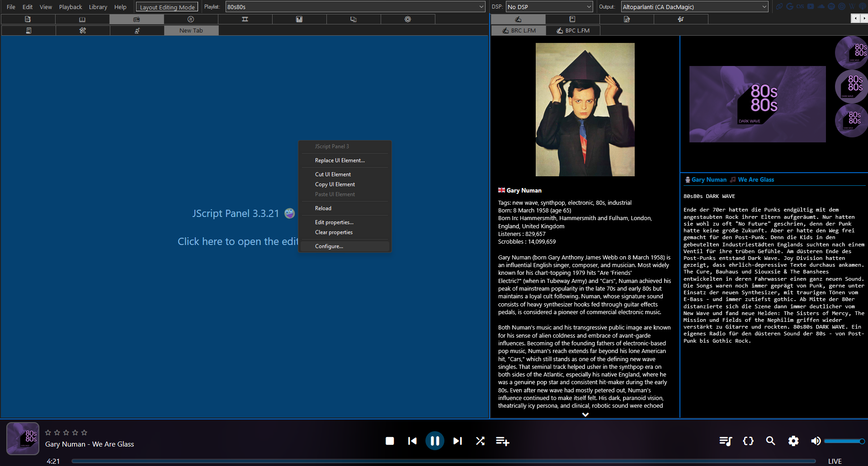This screenshot has width=868, height=466.
Task: Click the Gary Numan artist photo
Action: pyautogui.click(x=585, y=109)
